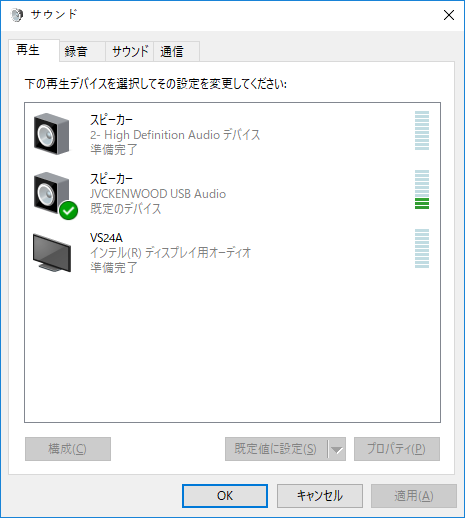Click the sound icon in the title bar
This screenshot has width=465, height=518.
[x=17, y=15]
